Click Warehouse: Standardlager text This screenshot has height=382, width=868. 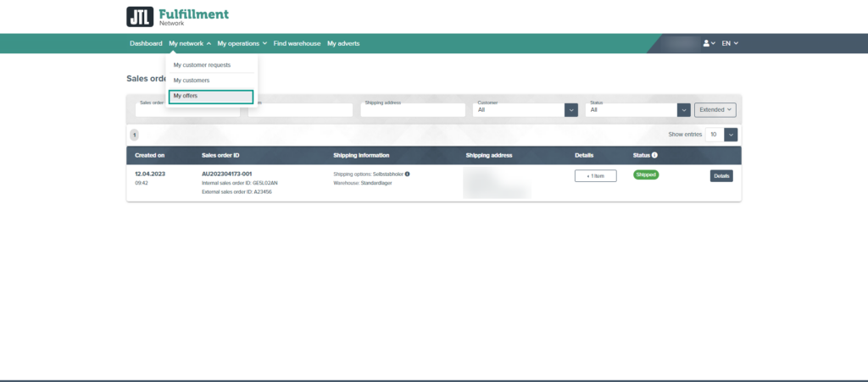pyautogui.click(x=363, y=182)
